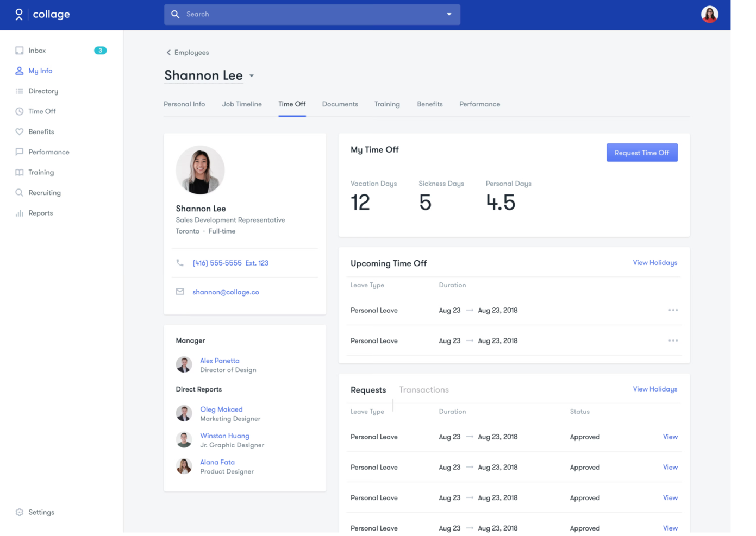Go back to Employees list
This screenshot has width=756, height=536.
(188, 53)
